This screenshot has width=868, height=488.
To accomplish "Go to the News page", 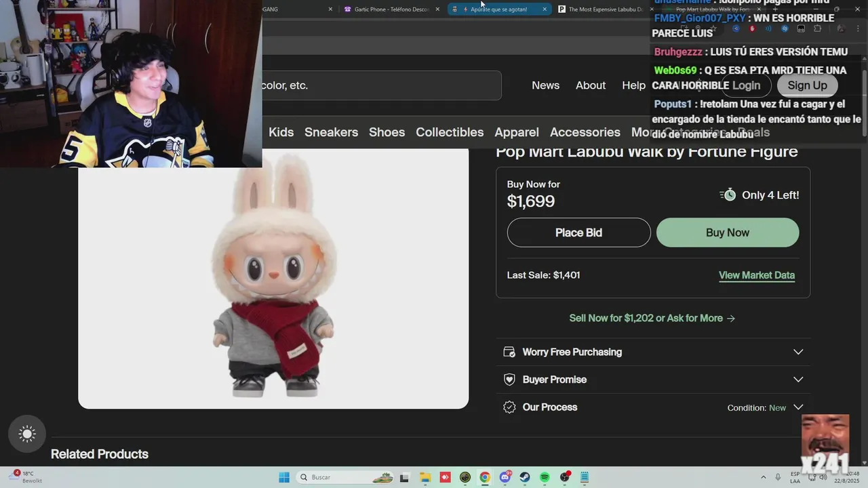I will [545, 85].
